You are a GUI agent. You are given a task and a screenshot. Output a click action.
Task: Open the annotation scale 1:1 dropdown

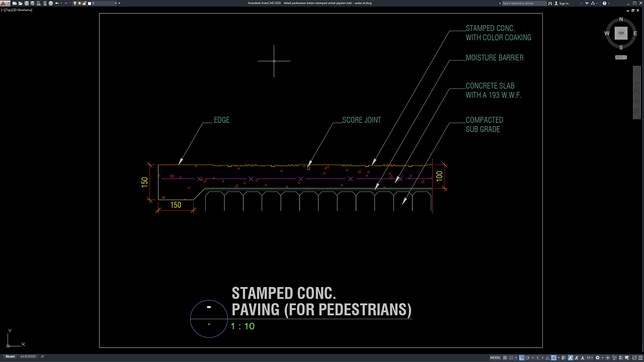590,357
